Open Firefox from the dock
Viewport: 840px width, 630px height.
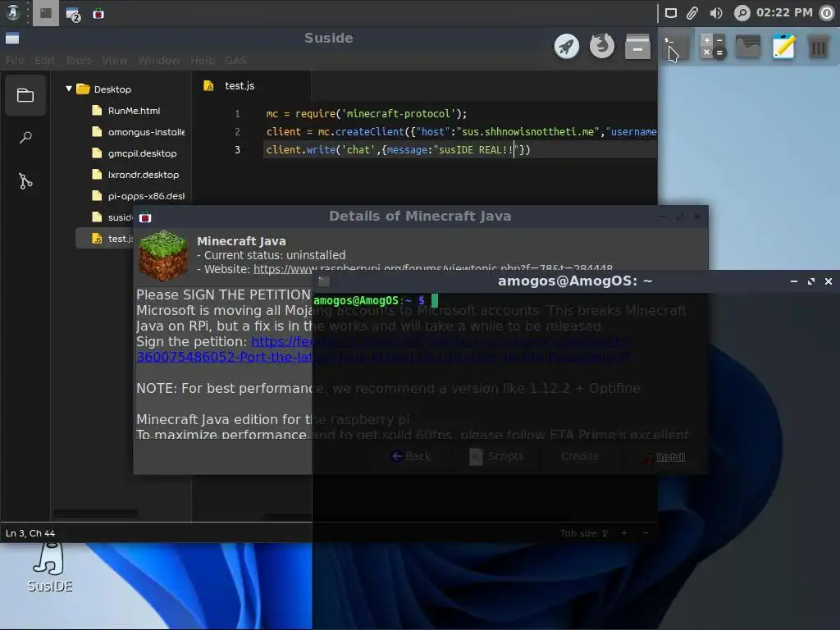[x=602, y=46]
